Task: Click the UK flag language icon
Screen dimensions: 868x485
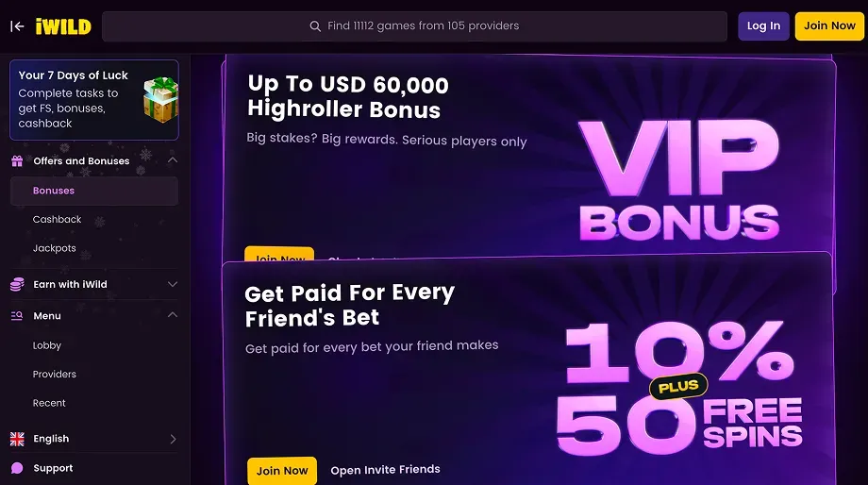Action: pyautogui.click(x=17, y=439)
